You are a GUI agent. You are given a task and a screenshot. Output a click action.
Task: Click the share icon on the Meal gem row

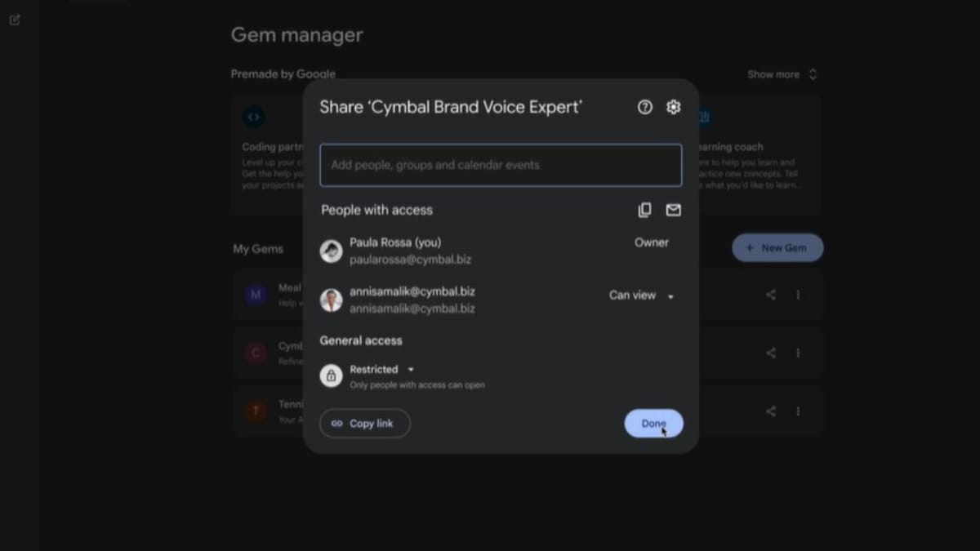[771, 295]
